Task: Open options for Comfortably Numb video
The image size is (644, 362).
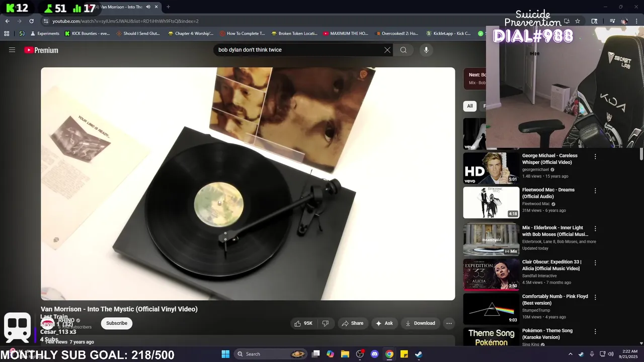Action: pyautogui.click(x=595, y=298)
